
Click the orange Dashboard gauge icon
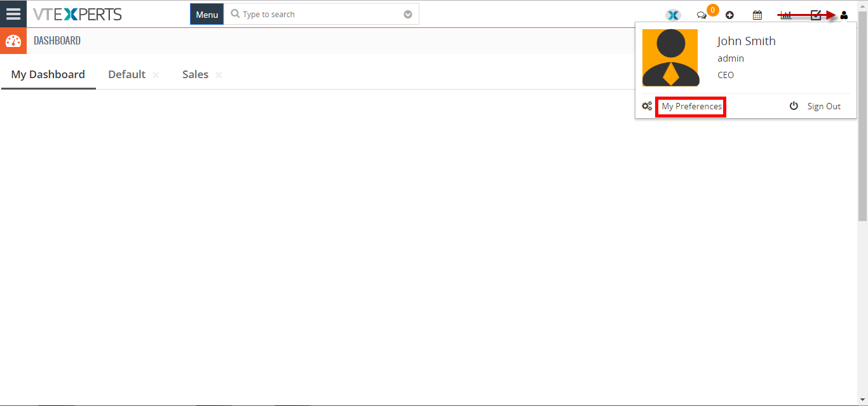[13, 41]
